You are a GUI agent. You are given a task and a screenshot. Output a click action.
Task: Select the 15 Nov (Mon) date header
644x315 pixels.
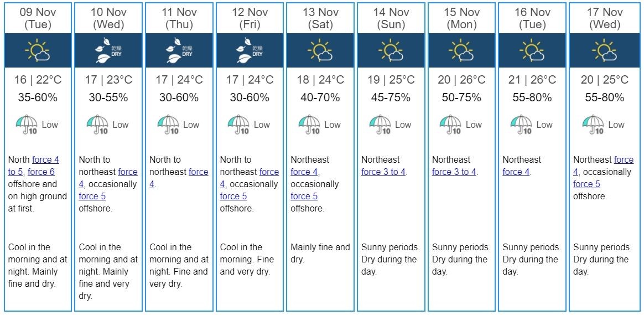[461, 18]
